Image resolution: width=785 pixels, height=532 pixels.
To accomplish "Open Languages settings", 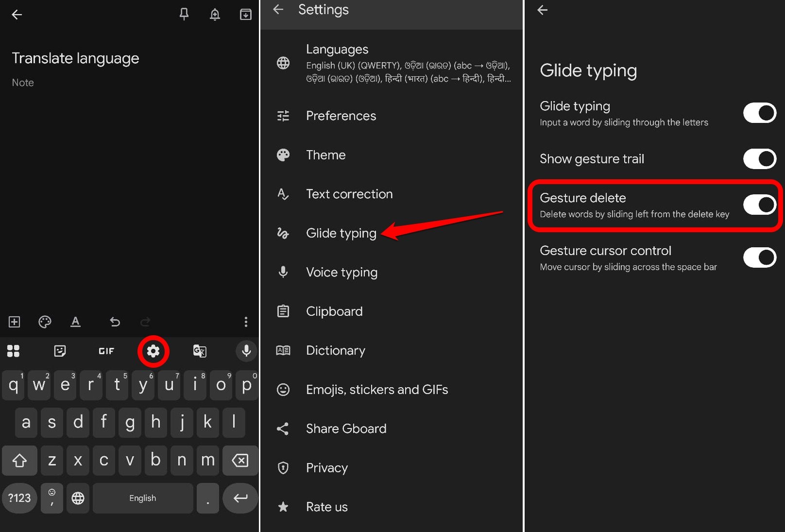I will point(392,63).
